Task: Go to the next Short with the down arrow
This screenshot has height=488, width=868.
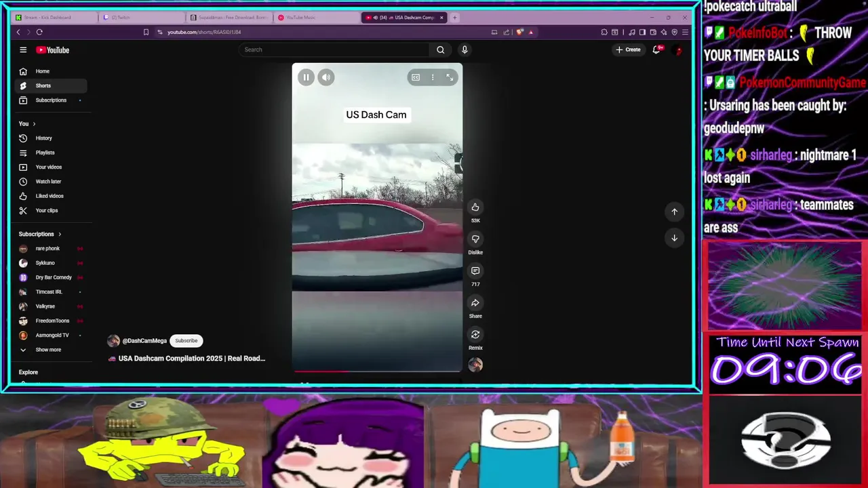Action: coord(674,238)
